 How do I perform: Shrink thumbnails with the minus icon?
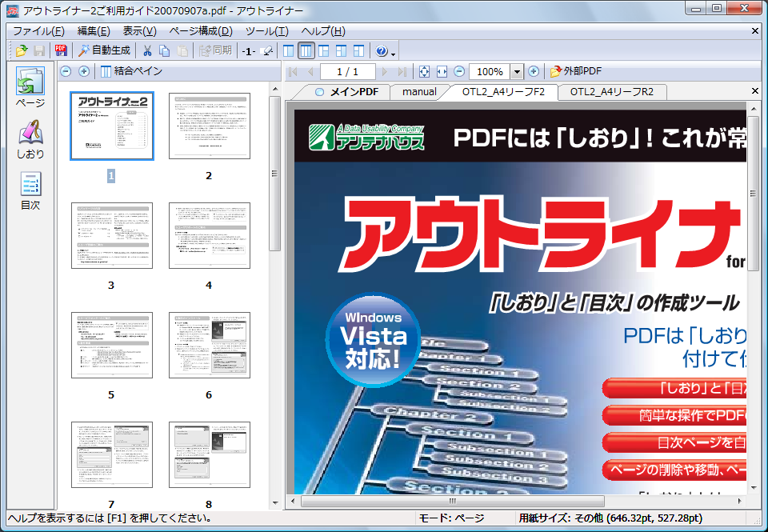(66, 71)
